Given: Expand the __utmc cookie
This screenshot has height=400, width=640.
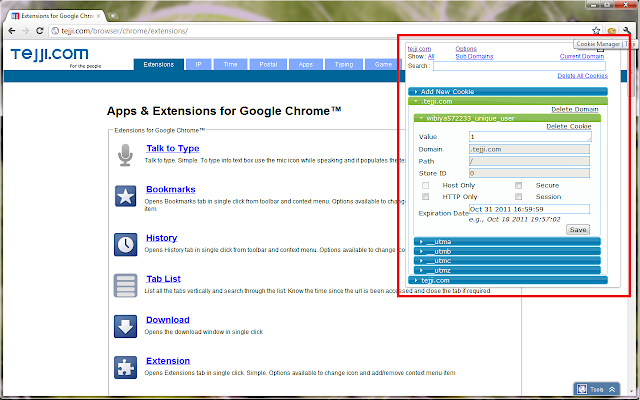Looking at the screenshot, I should click(x=507, y=261).
